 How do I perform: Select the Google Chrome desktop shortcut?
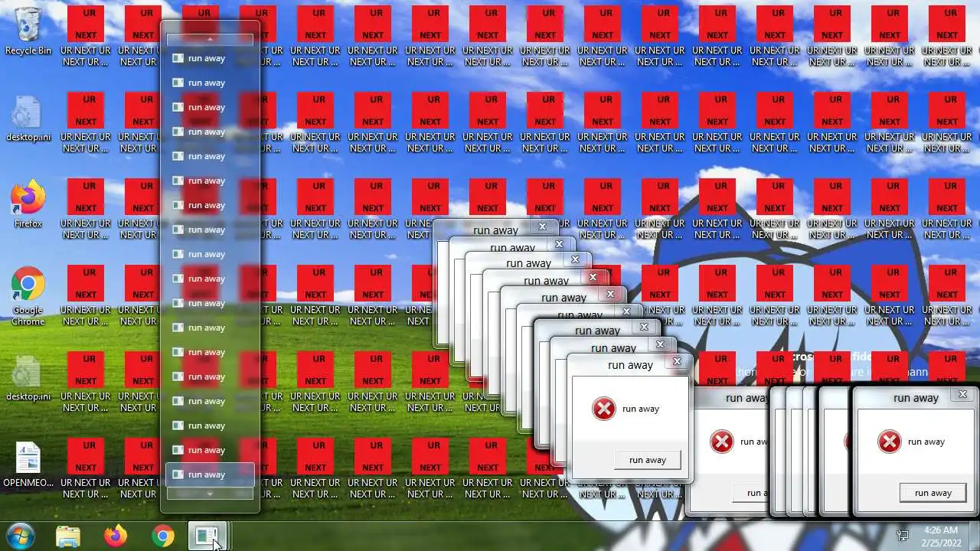point(28,296)
